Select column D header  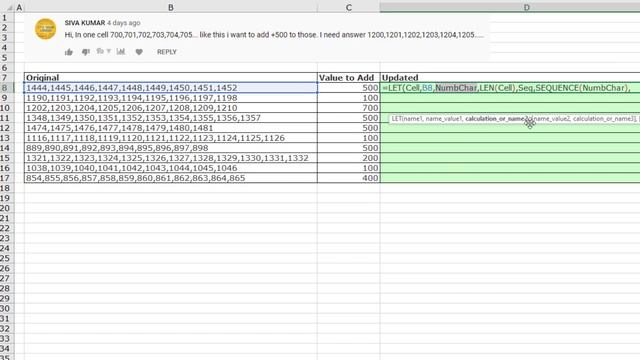[x=510, y=7]
